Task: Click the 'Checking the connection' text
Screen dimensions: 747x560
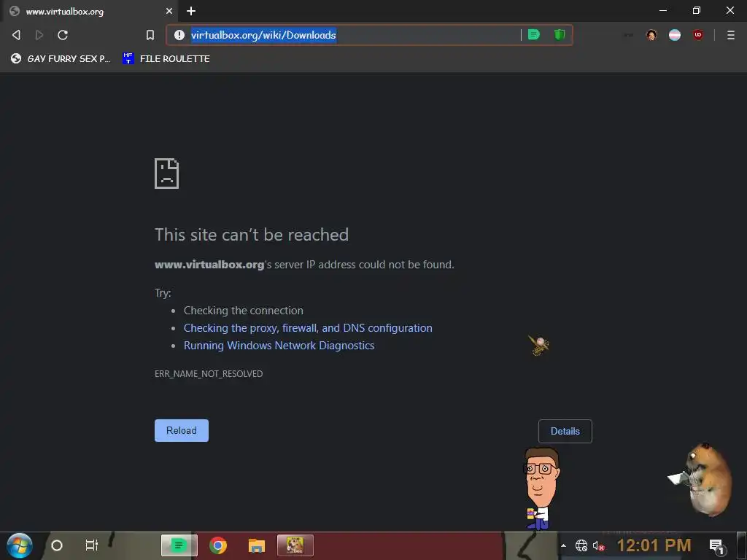Action: 244,311
